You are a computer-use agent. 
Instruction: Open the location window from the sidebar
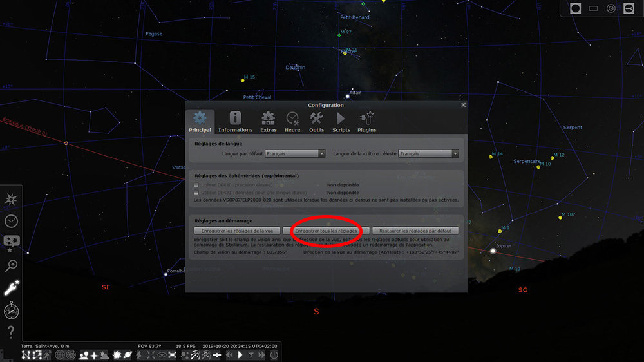[x=11, y=200]
